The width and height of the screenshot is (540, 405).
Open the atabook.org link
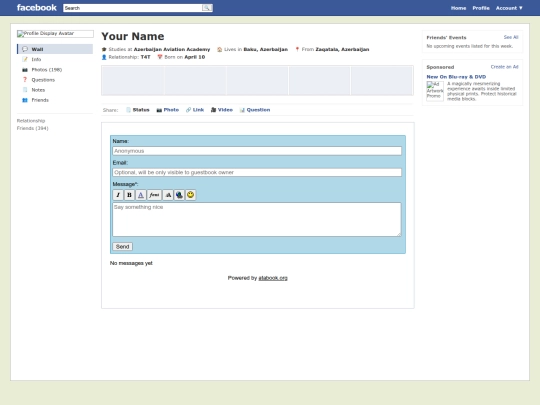coord(273,278)
